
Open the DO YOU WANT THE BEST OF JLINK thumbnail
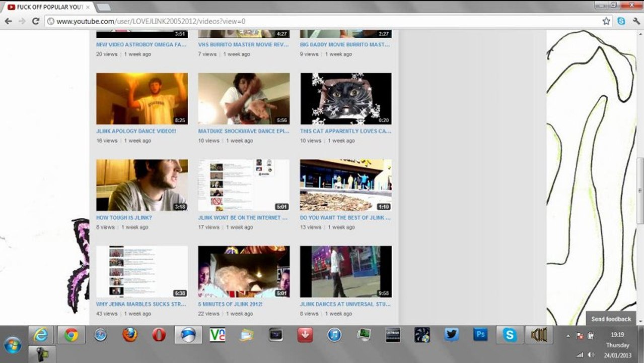tap(346, 185)
